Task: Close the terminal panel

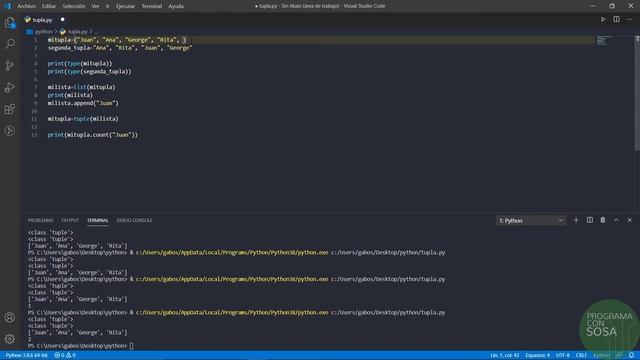Action: click(629, 220)
